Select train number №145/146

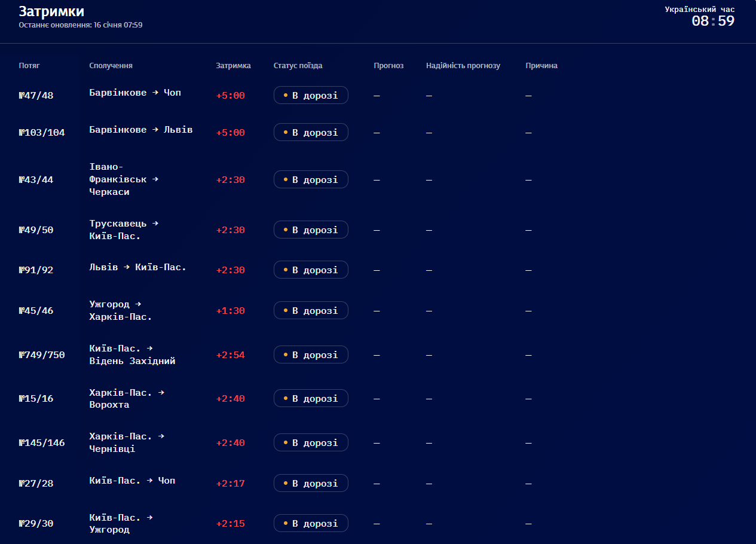click(42, 443)
